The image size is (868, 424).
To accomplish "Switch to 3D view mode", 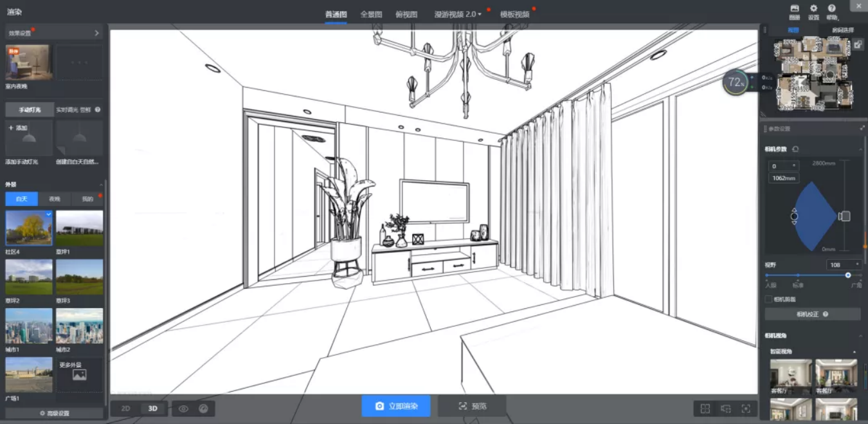I will click(153, 409).
